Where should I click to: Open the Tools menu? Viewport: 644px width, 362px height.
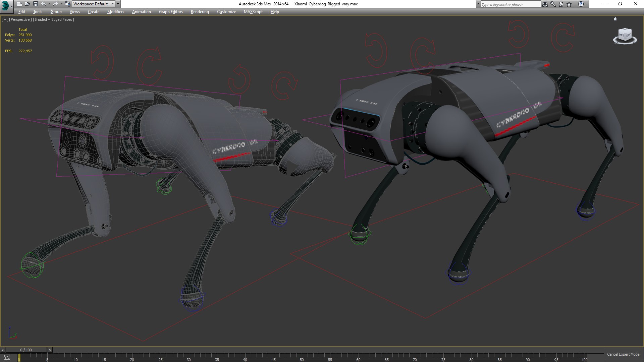tap(38, 12)
